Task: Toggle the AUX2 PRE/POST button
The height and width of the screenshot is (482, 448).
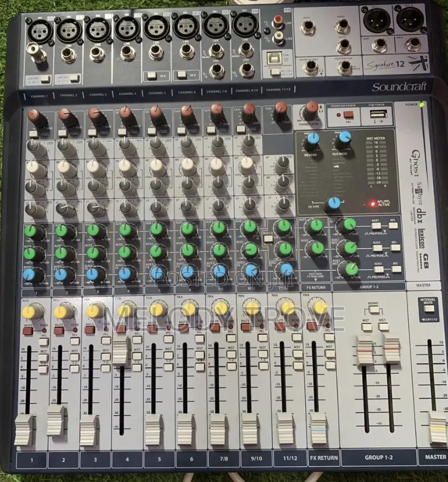Action: [377, 248]
